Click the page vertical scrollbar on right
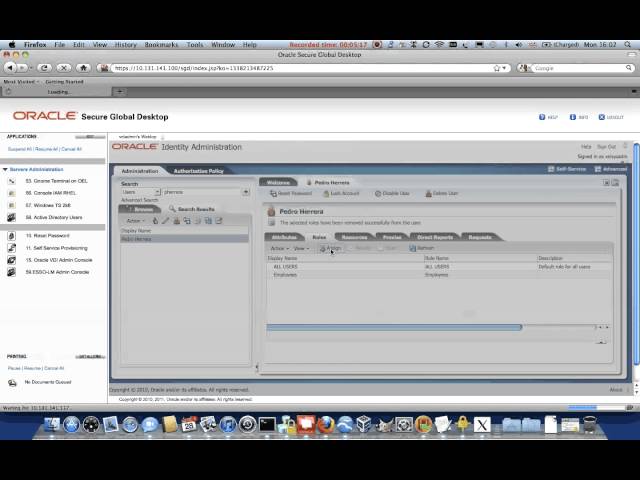Image resolution: width=640 pixels, height=480 pixels. (x=636, y=255)
